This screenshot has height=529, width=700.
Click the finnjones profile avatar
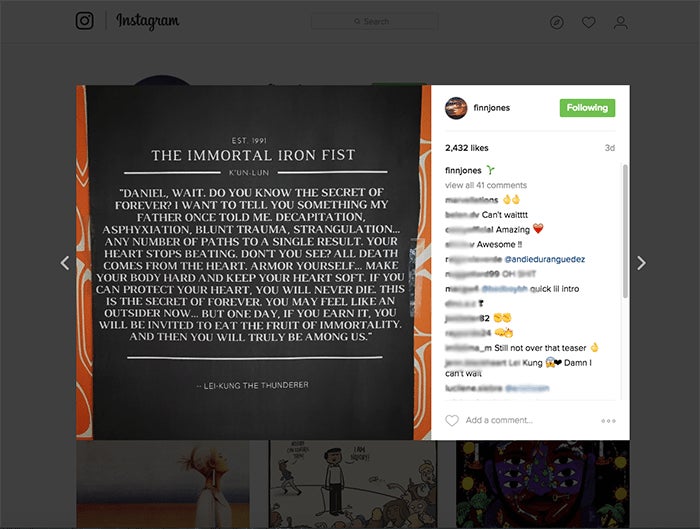tap(456, 108)
